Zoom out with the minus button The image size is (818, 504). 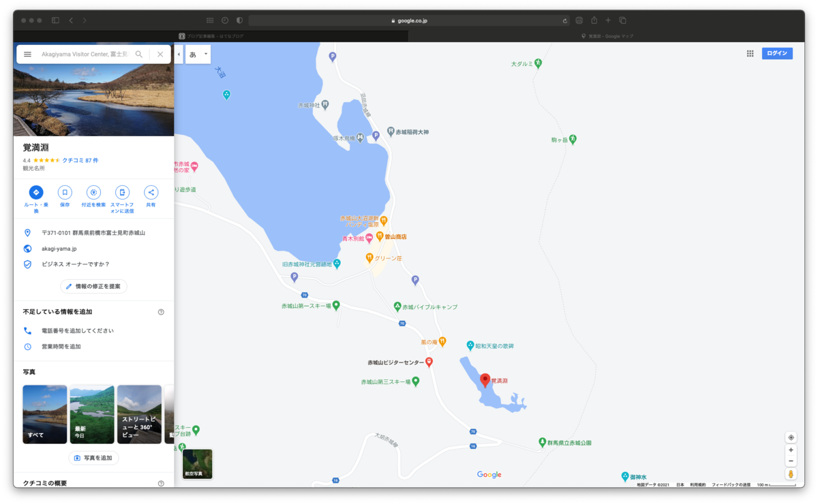coord(791,461)
